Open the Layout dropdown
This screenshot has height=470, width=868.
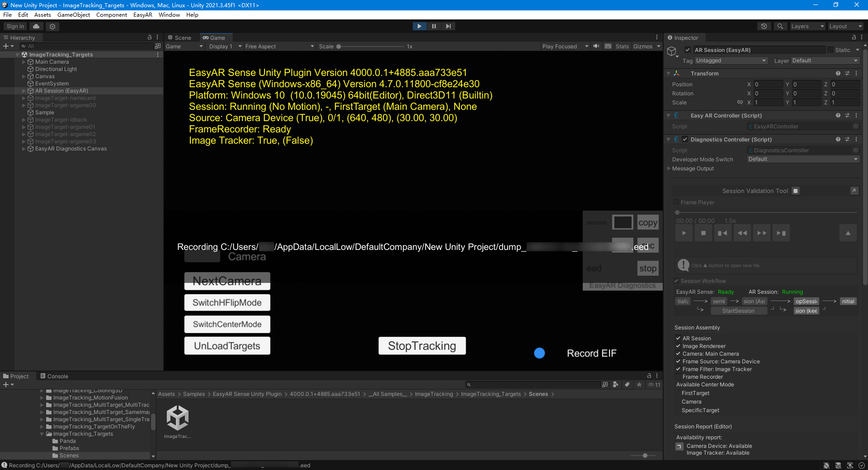(x=844, y=26)
